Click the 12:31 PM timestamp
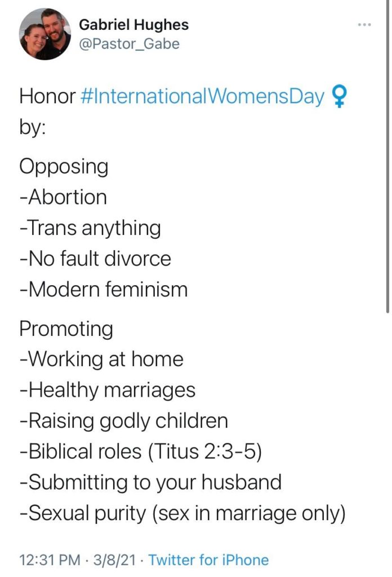This screenshot has height=577, width=392. (50, 560)
